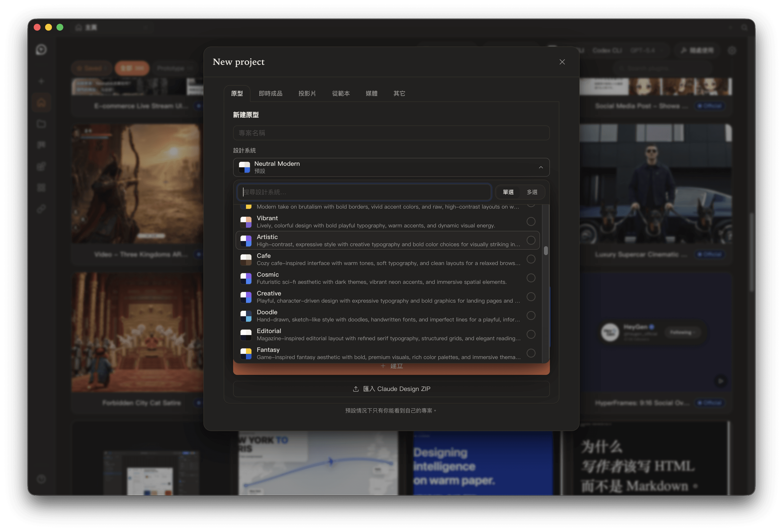
Task: Click the Cosmic description text
Action: (x=381, y=282)
